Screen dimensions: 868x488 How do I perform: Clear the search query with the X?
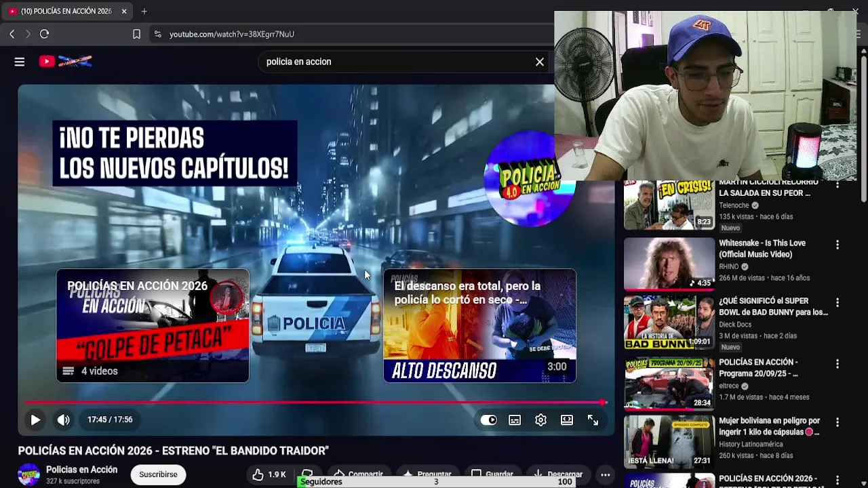click(540, 62)
